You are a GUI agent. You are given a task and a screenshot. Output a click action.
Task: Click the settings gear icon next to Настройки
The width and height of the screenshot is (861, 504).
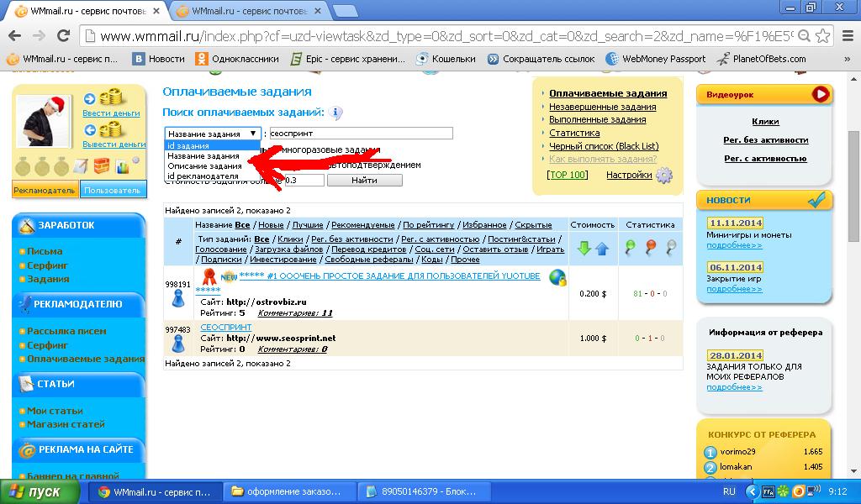664,176
